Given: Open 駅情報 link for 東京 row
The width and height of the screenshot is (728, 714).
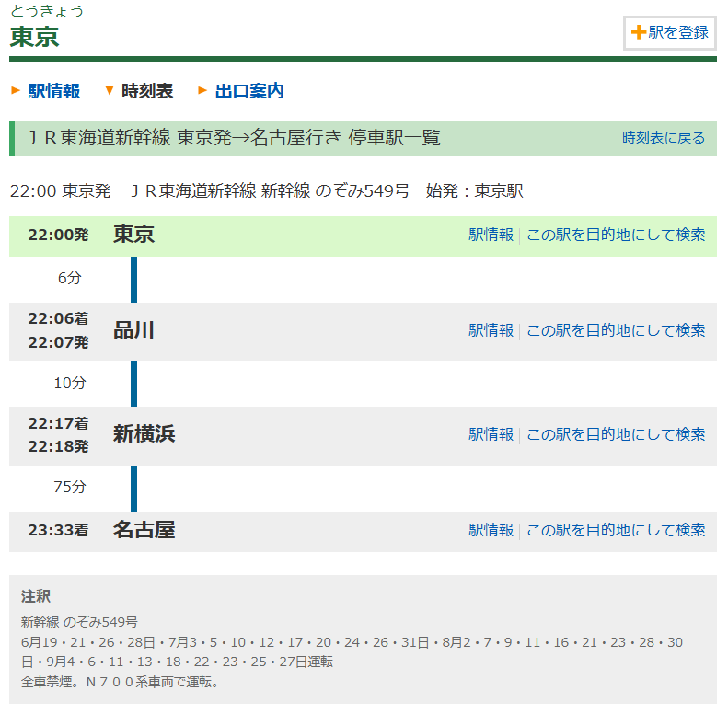Looking at the screenshot, I should pyautogui.click(x=491, y=235).
